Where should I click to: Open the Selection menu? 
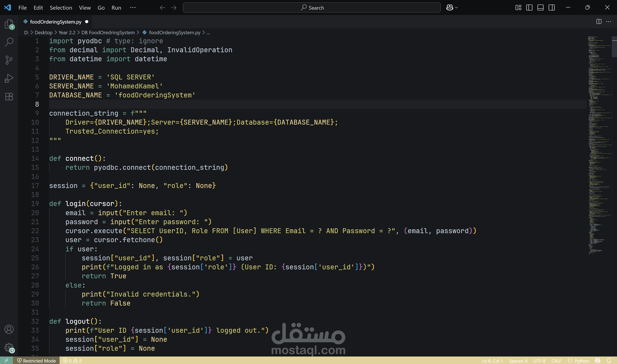[61, 8]
